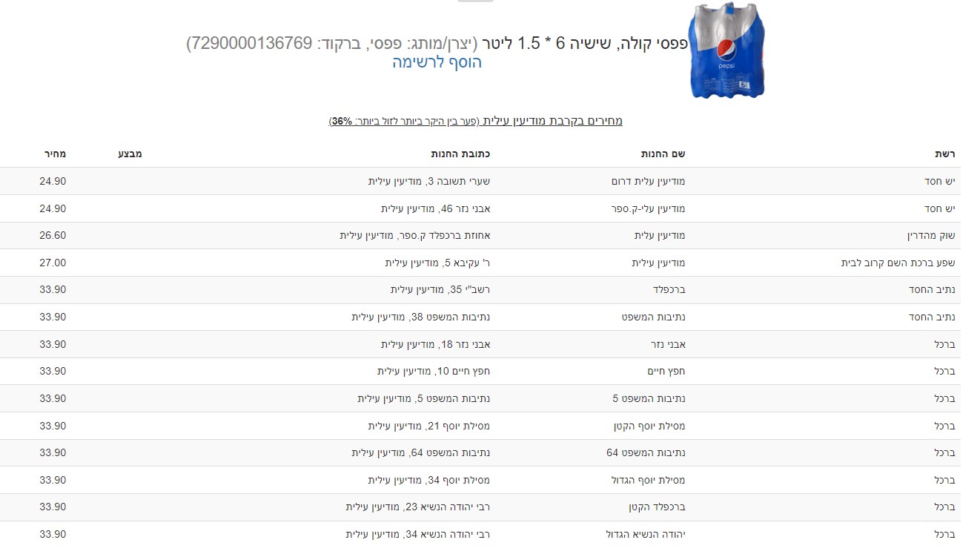Click the address 'מסילת יוסף 34, מודיעין עילית'
The image size is (980, 557).
tap(429, 481)
